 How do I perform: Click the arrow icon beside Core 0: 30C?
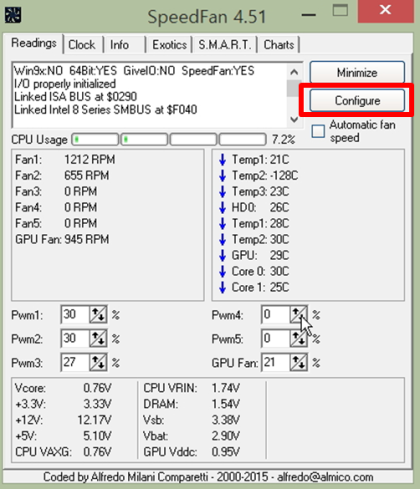(222, 272)
